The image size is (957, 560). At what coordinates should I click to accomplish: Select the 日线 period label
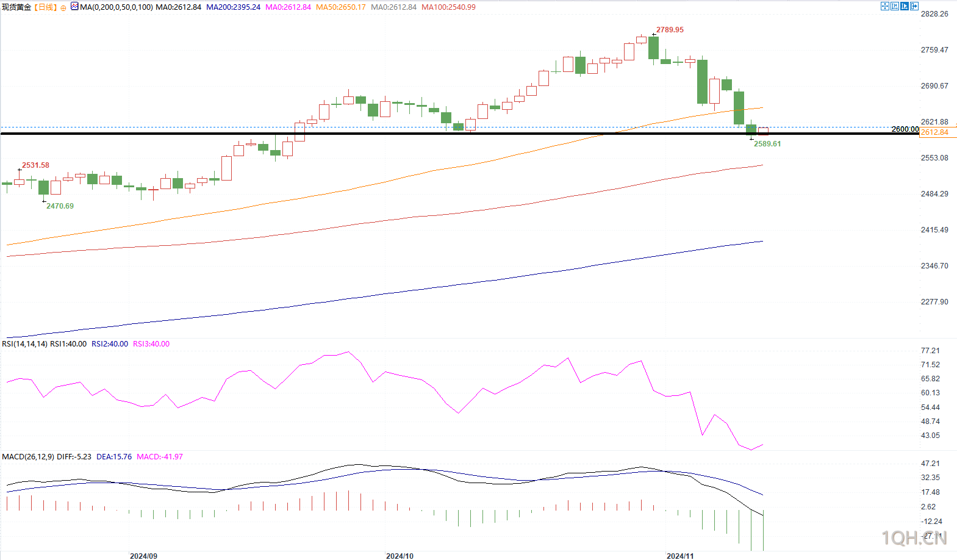point(46,7)
